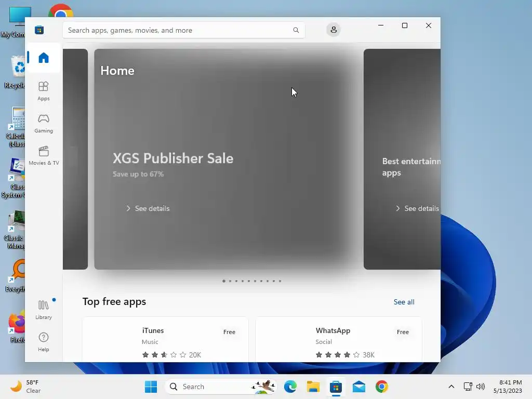Open the network status tray icon
The width and height of the screenshot is (532, 399).
[468, 387]
